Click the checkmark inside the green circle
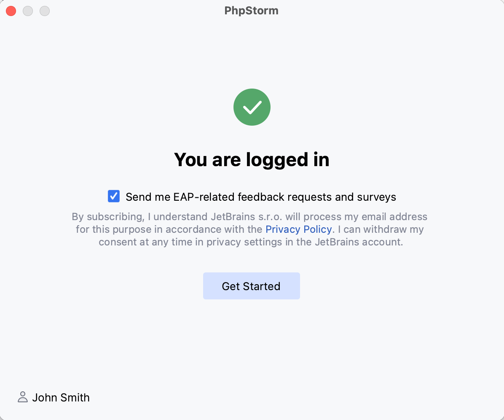The height and width of the screenshot is (420, 504). [252, 107]
